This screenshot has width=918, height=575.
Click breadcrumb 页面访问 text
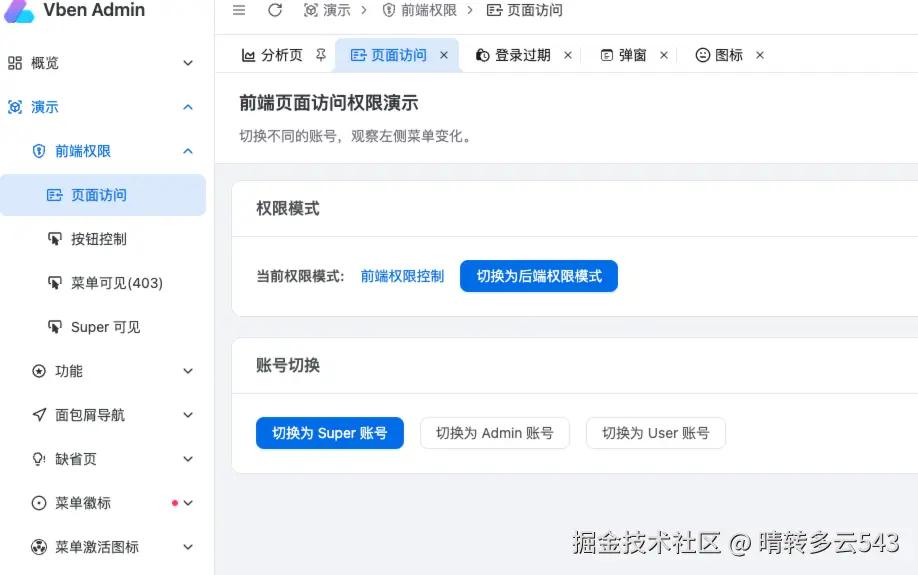(x=535, y=10)
